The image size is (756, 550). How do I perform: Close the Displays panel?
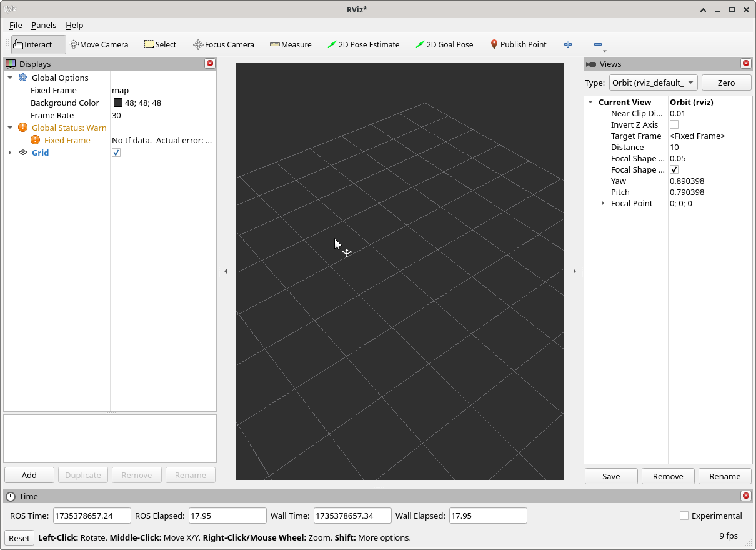tap(210, 63)
